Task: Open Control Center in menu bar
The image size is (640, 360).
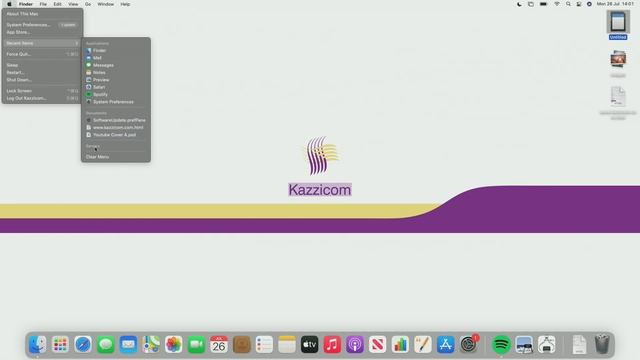Action: pos(579,4)
